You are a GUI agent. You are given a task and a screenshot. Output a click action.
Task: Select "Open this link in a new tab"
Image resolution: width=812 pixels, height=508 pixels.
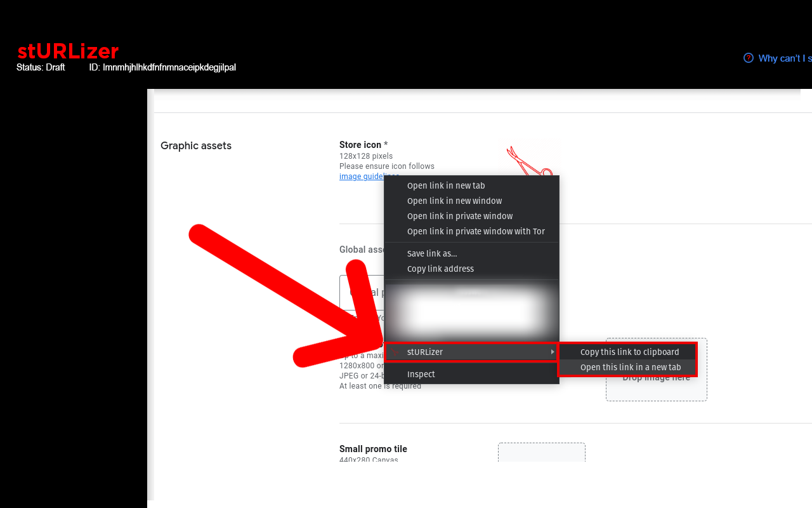(x=627, y=367)
